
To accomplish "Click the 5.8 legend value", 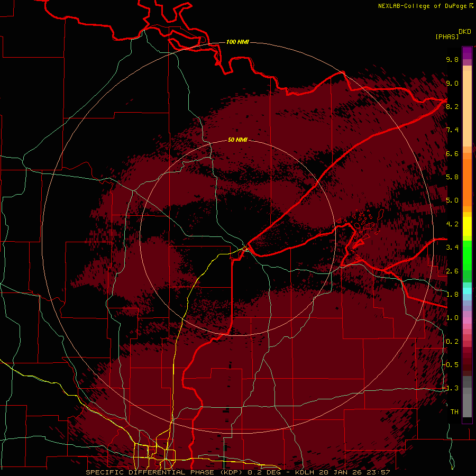I will pos(452,177).
